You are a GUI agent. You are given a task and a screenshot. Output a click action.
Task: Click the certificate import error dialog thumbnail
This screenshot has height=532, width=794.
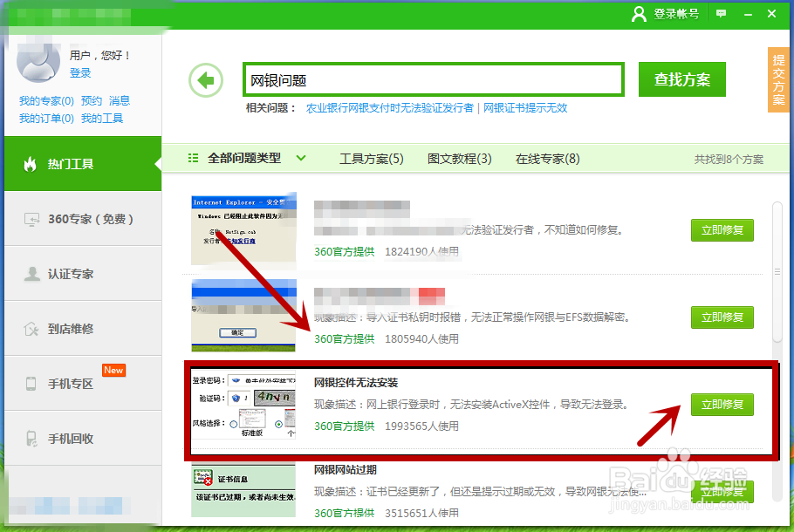click(x=243, y=316)
